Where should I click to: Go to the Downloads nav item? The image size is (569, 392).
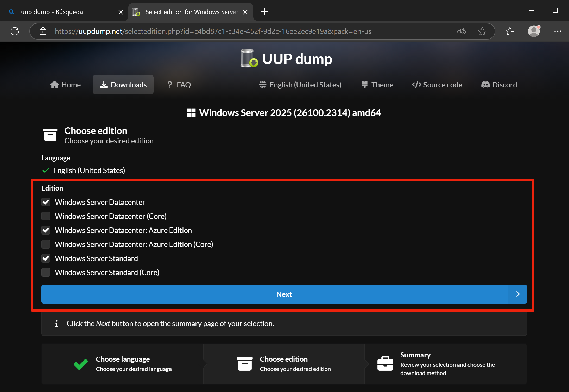click(x=123, y=85)
